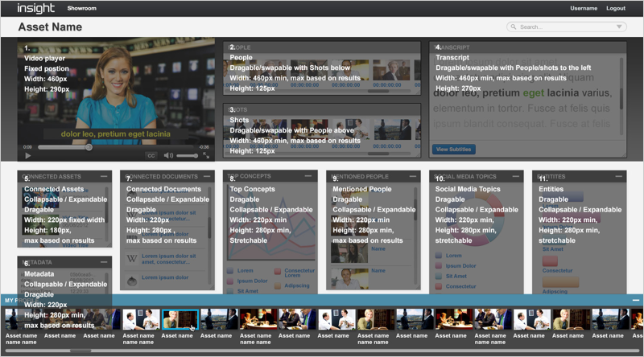Viewport: 644px width, 357px height.
Task: Mute audio via the speaker icon
Action: point(168,155)
